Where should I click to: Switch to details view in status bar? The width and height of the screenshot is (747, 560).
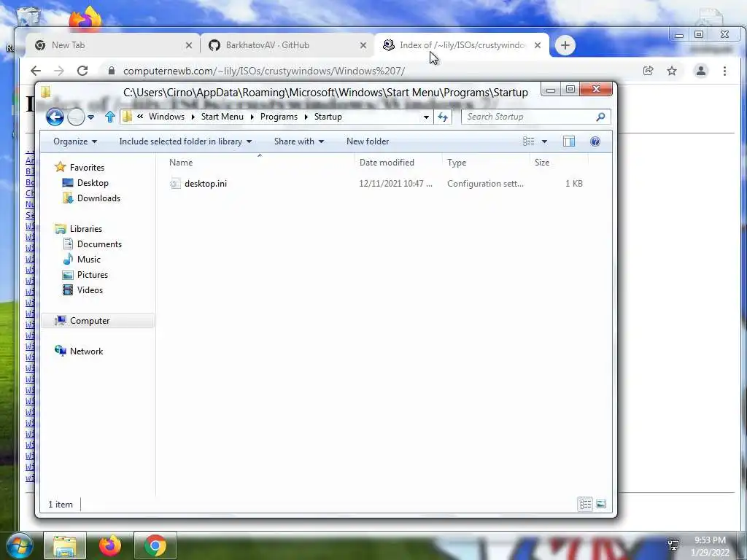[x=585, y=504]
